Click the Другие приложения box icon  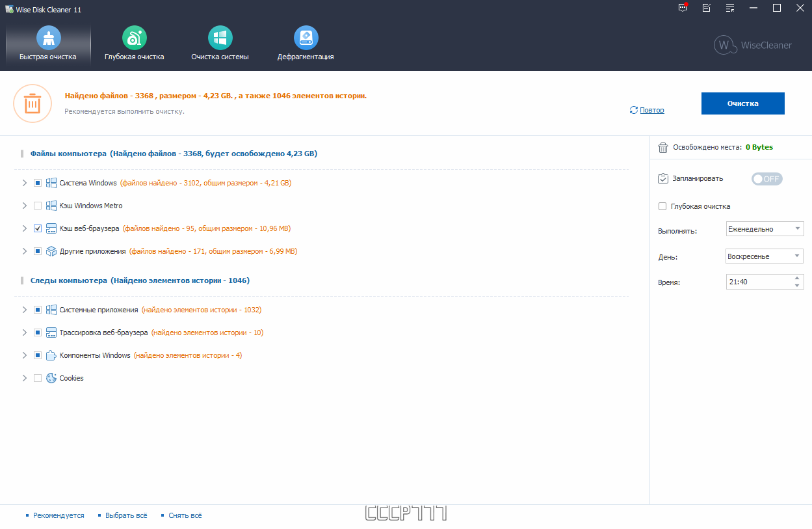coord(51,251)
